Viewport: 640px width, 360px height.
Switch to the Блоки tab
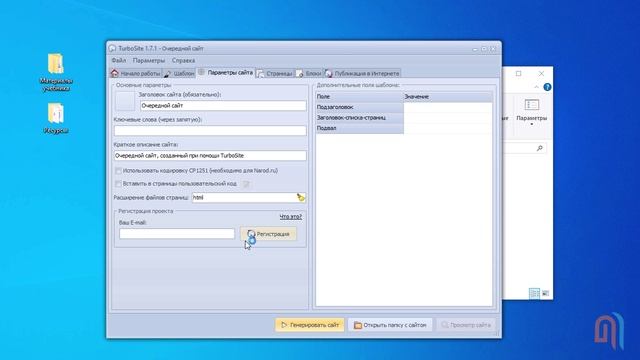tap(309, 73)
